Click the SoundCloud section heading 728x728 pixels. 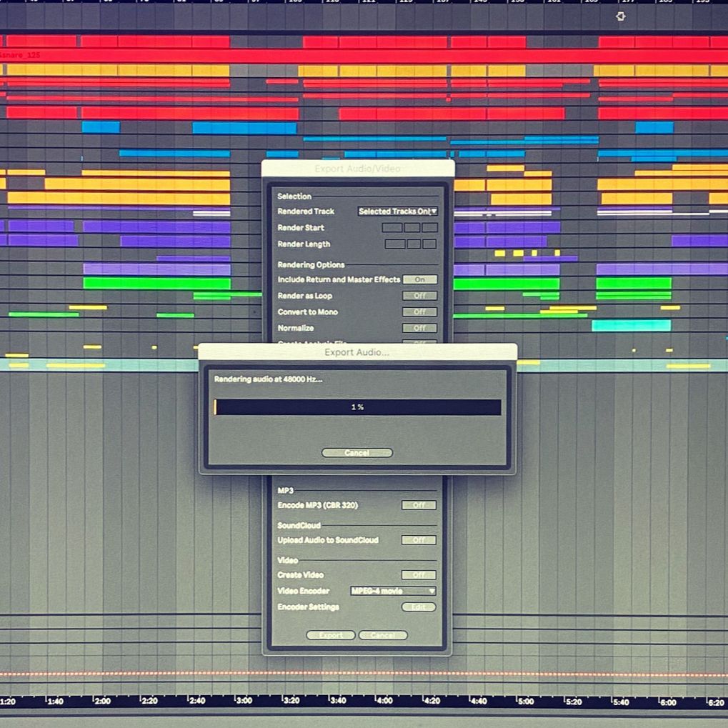pyautogui.click(x=299, y=526)
